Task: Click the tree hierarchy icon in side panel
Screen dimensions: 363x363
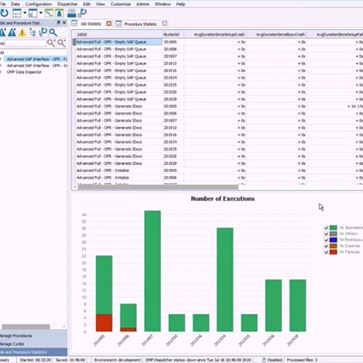Action: click(33, 32)
